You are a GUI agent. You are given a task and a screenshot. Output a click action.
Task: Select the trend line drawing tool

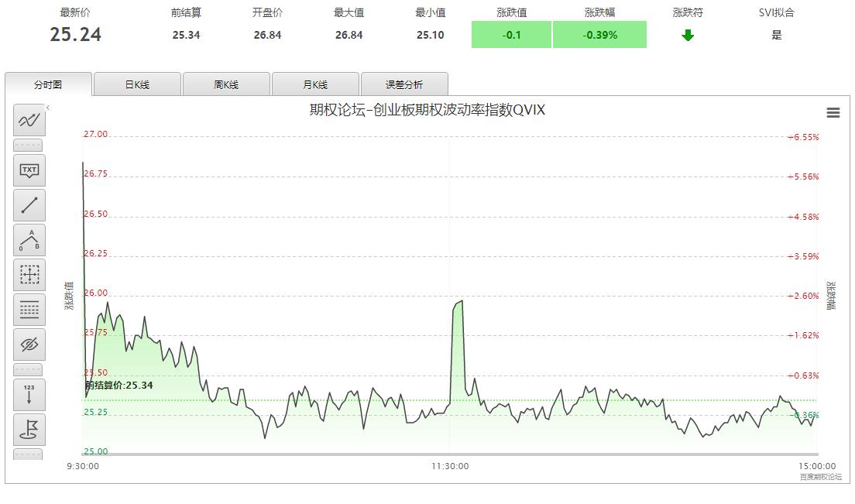click(29, 204)
